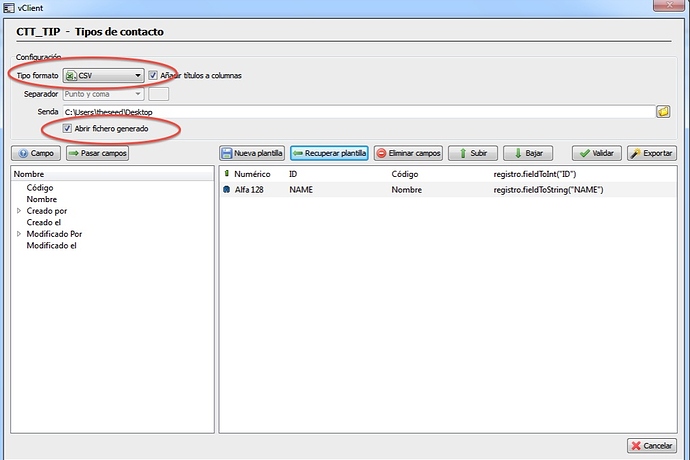Click the NAME field cell
690x460 pixels.
click(301, 190)
